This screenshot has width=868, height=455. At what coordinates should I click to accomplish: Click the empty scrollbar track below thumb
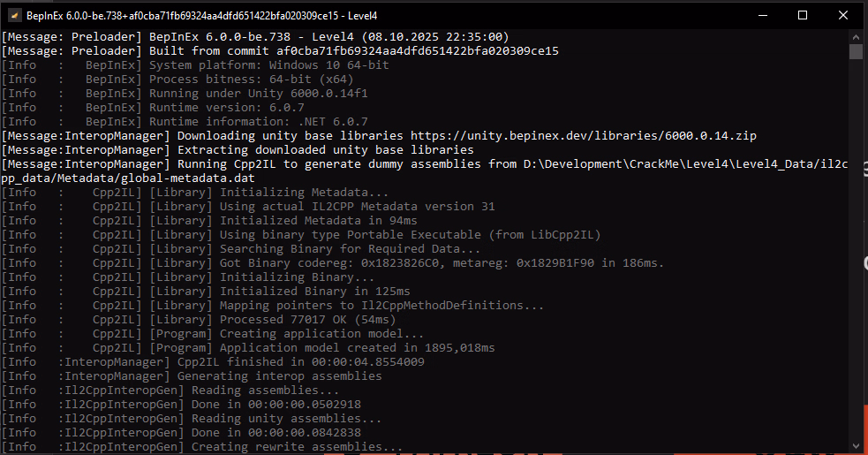855,265
